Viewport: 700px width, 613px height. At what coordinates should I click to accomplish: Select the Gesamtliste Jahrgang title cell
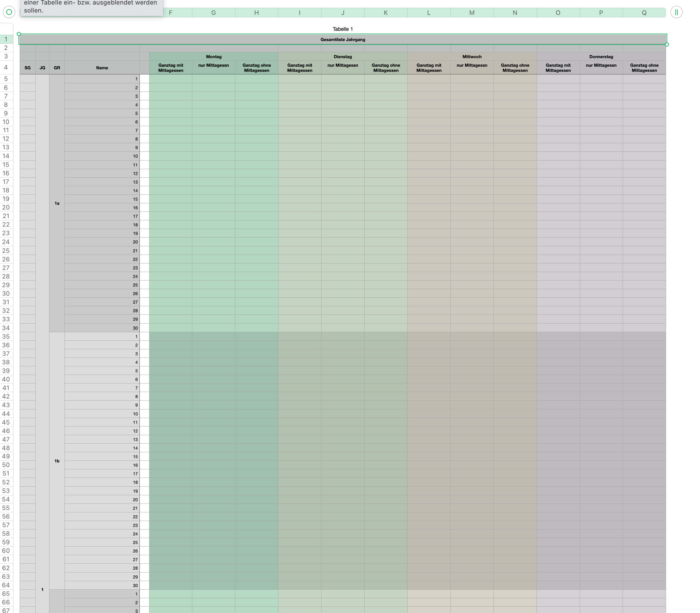tap(342, 40)
